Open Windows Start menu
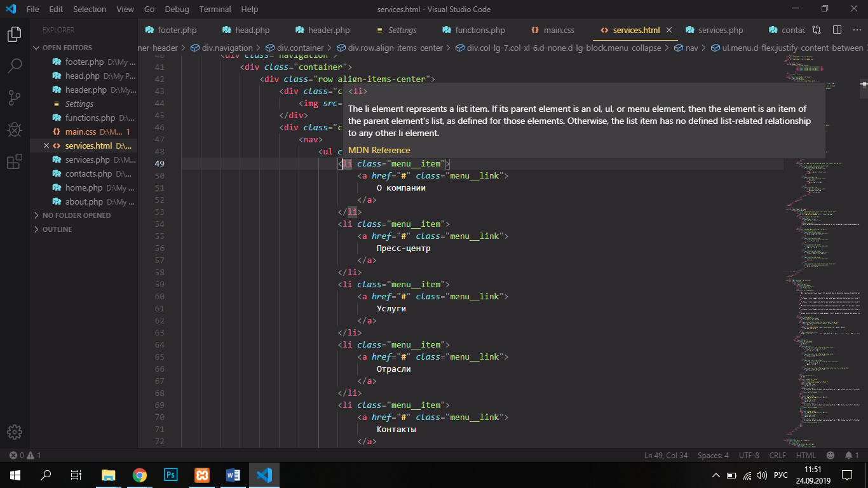 15,475
